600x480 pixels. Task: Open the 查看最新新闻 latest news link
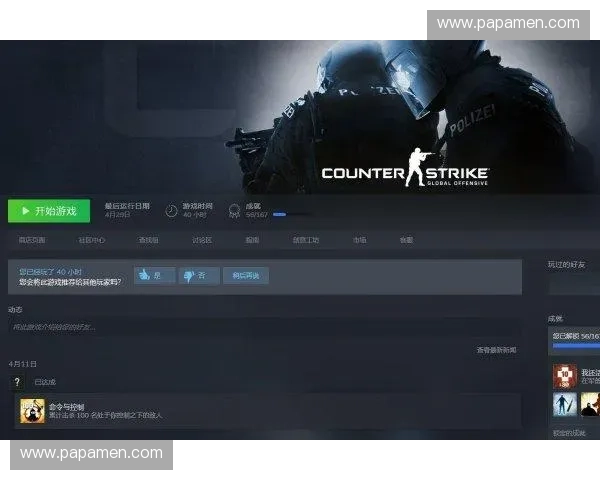[x=496, y=350]
